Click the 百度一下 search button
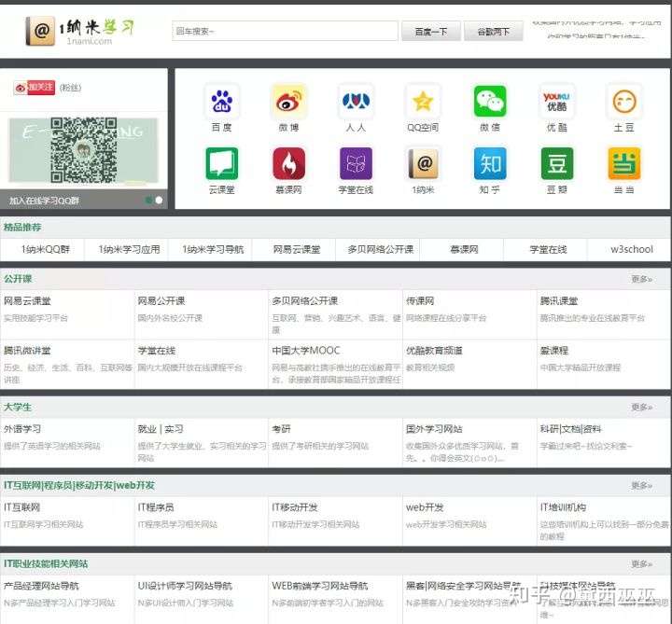Image resolution: width=672 pixels, height=624 pixels. (x=430, y=32)
